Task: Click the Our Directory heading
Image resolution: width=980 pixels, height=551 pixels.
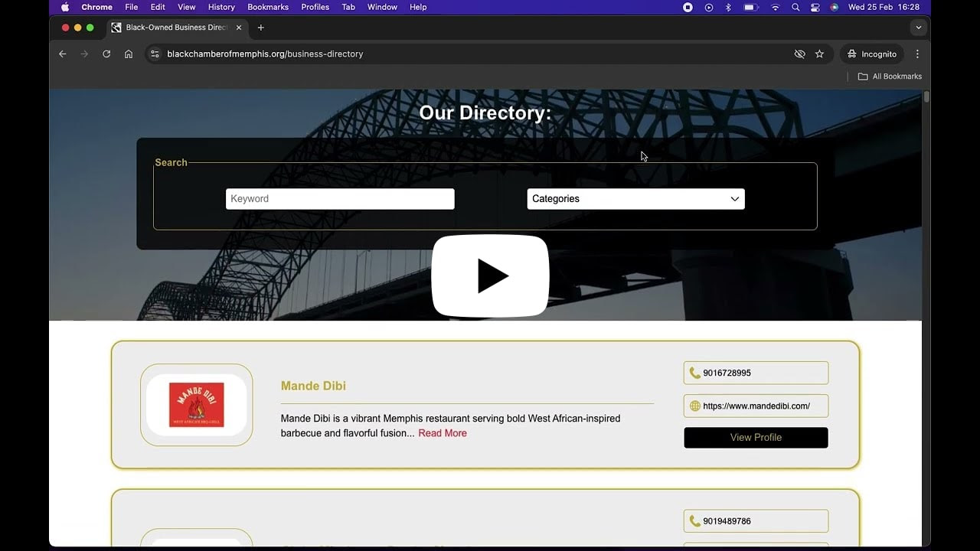Action: pyautogui.click(x=485, y=112)
